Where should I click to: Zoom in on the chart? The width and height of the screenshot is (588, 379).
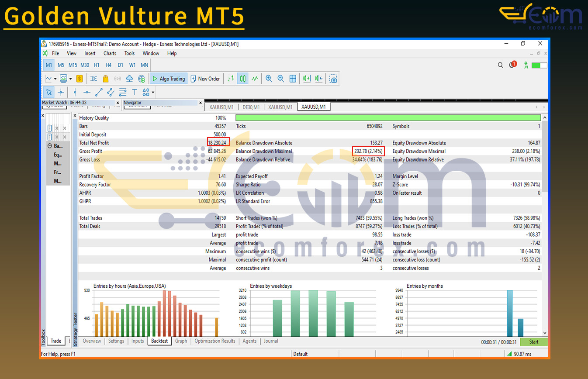[269, 79]
